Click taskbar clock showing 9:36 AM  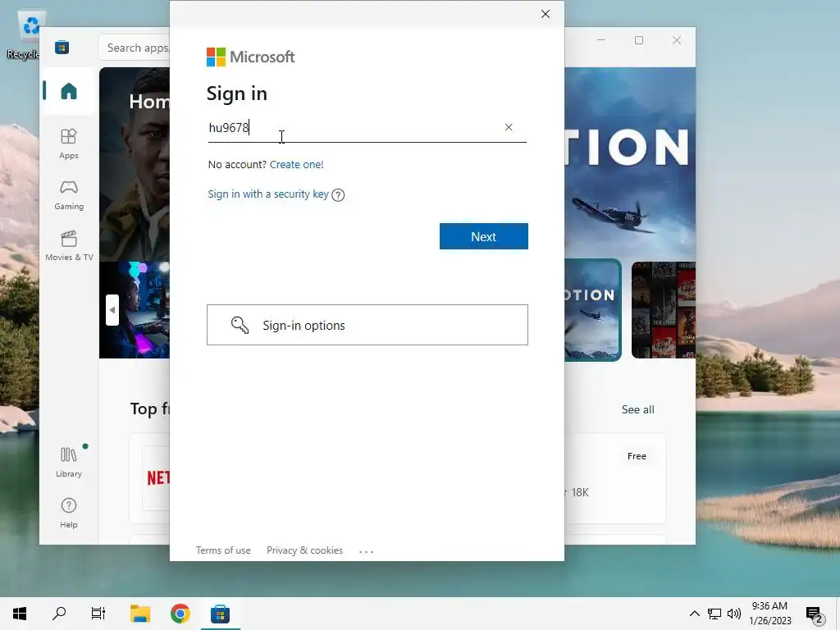pyautogui.click(x=769, y=614)
